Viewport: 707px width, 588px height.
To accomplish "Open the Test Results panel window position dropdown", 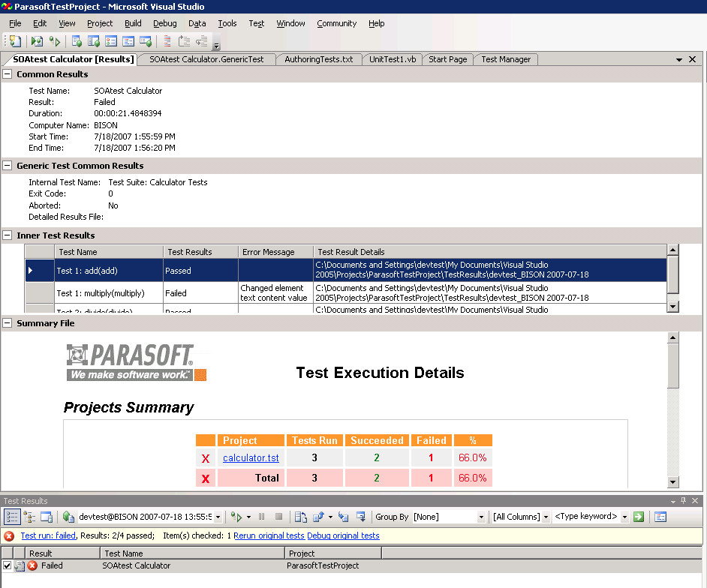I will [x=673, y=502].
